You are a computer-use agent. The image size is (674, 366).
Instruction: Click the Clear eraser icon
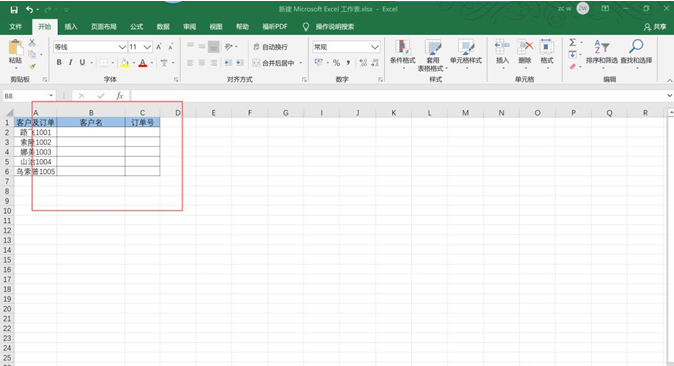click(573, 67)
